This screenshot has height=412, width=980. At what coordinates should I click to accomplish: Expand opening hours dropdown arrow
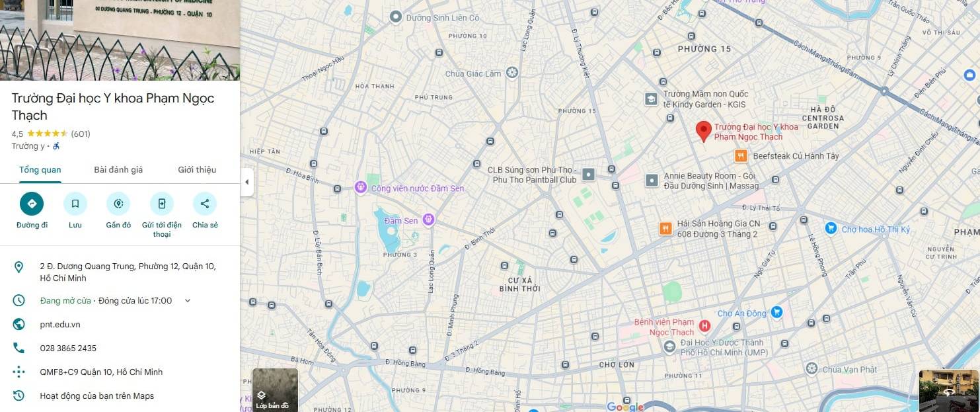188,301
